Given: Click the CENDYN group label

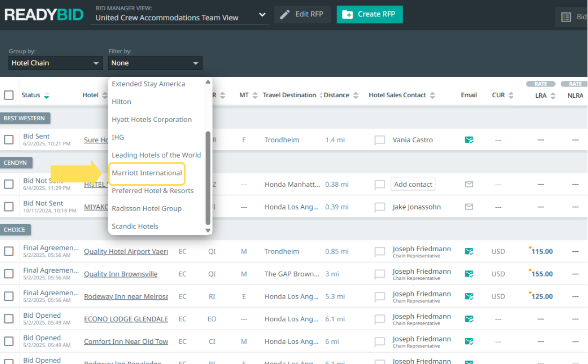Looking at the screenshot, I should pyautogui.click(x=16, y=163).
